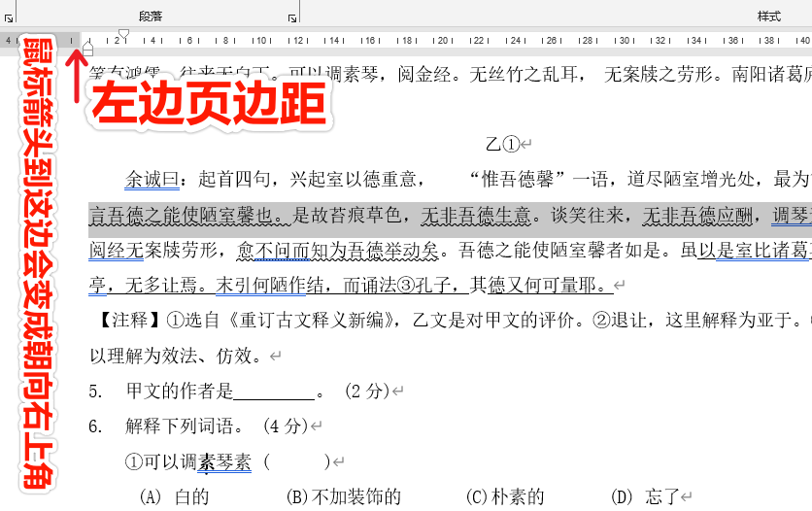Select the first-line indent marker on ruler
812x511 pixels.
point(123,35)
